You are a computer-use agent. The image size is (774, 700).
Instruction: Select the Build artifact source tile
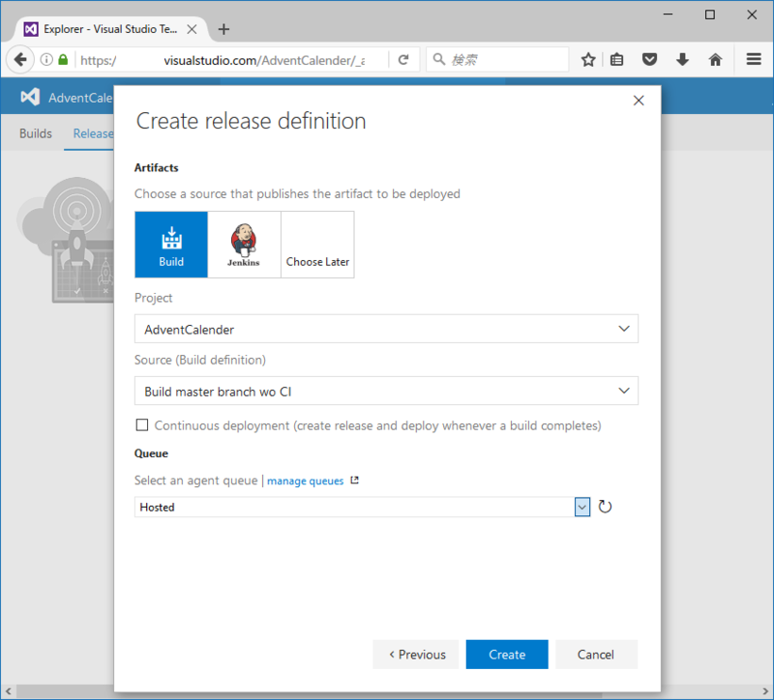point(171,245)
